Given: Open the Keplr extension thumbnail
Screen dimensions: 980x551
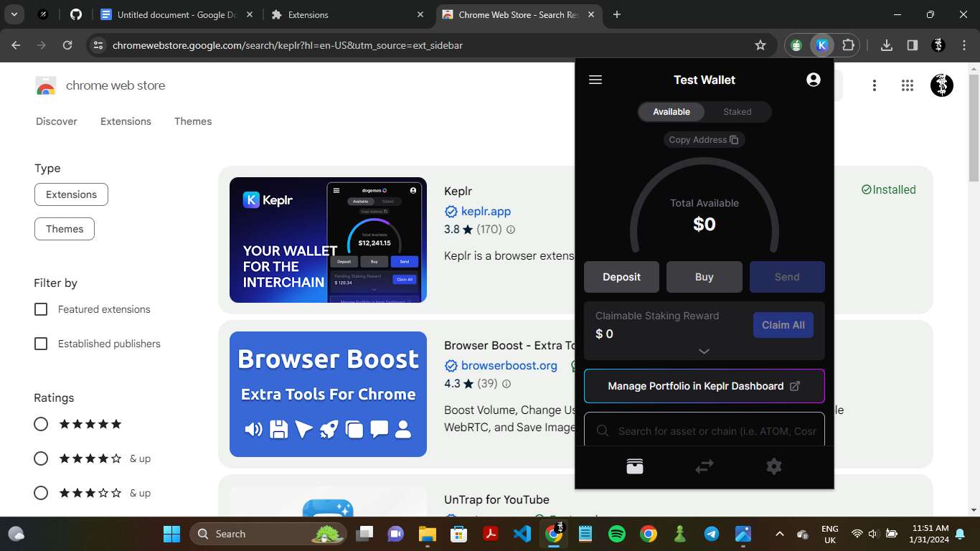Looking at the screenshot, I should [x=328, y=240].
